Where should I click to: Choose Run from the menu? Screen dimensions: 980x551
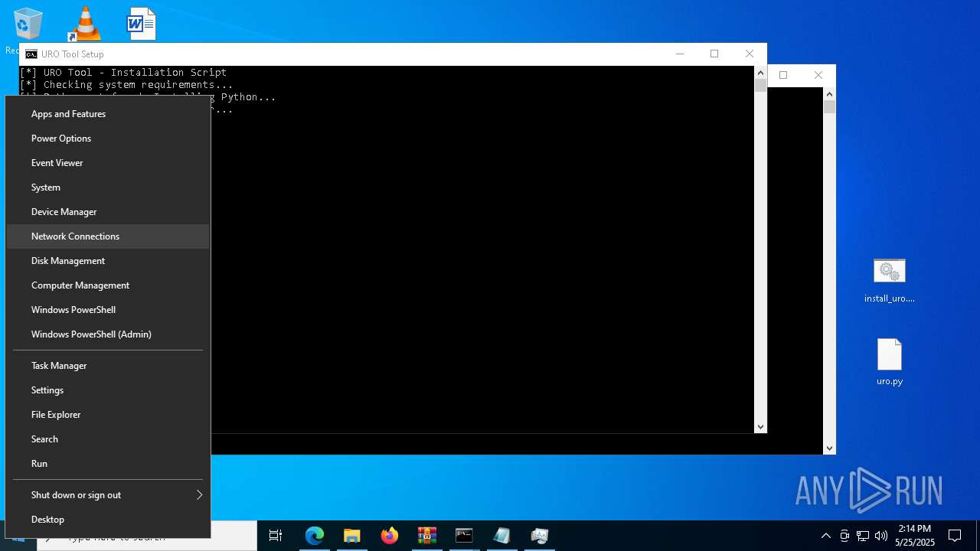108,464
